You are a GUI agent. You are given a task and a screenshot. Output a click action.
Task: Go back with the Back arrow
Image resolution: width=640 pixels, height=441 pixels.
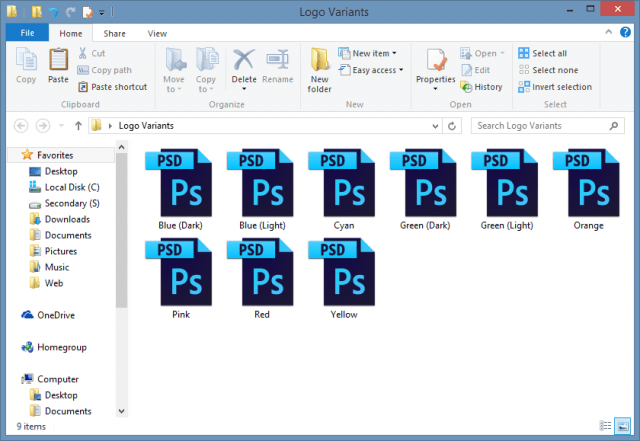pos(21,126)
